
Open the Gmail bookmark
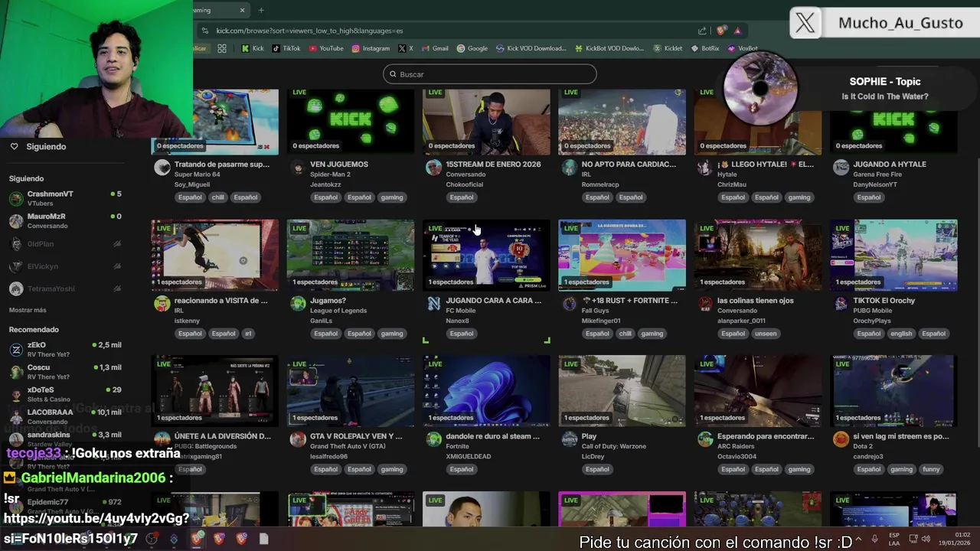tap(435, 48)
